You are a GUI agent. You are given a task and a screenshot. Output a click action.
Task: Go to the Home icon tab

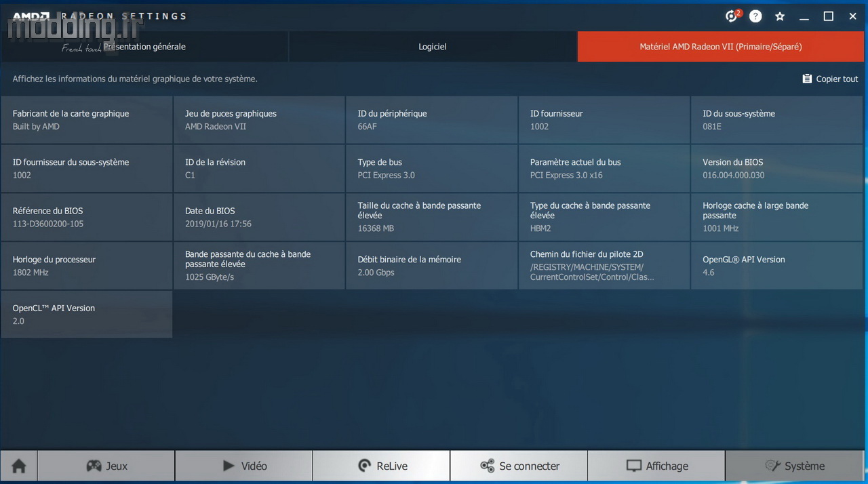point(19,466)
